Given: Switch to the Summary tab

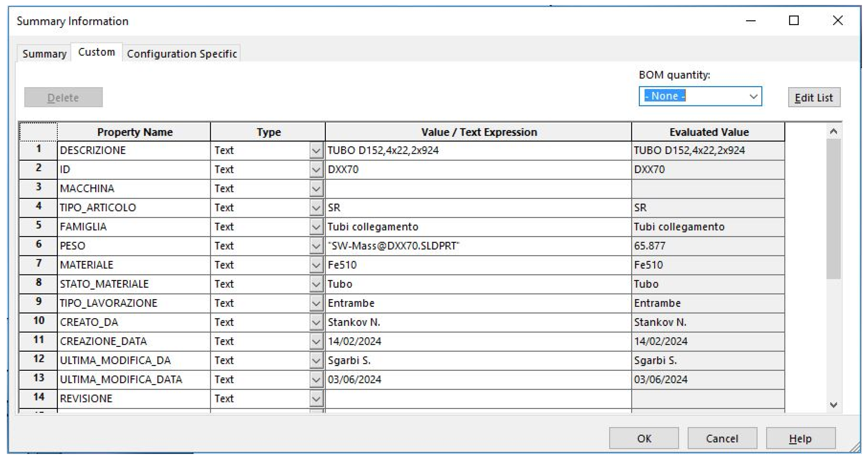Looking at the screenshot, I should [44, 54].
